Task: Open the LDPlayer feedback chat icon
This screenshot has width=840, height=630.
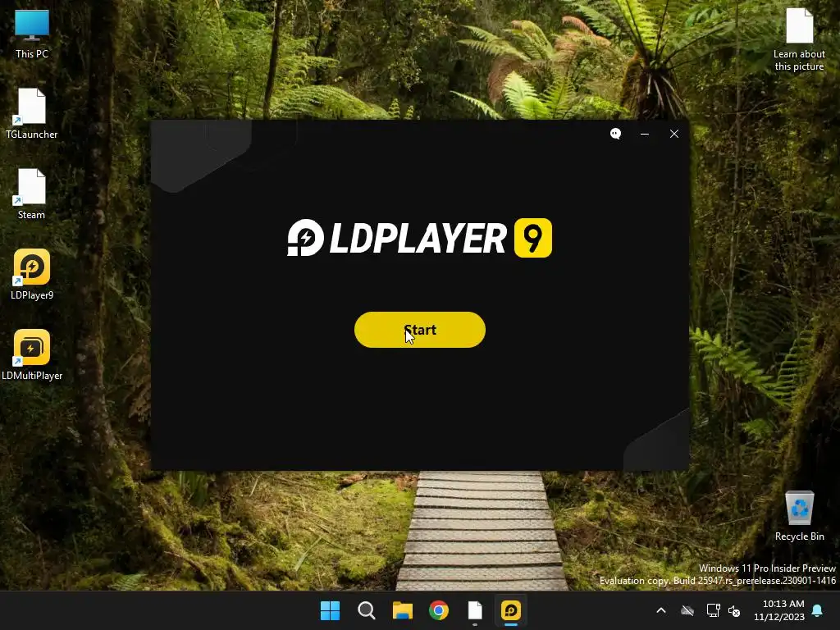Action: [615, 134]
